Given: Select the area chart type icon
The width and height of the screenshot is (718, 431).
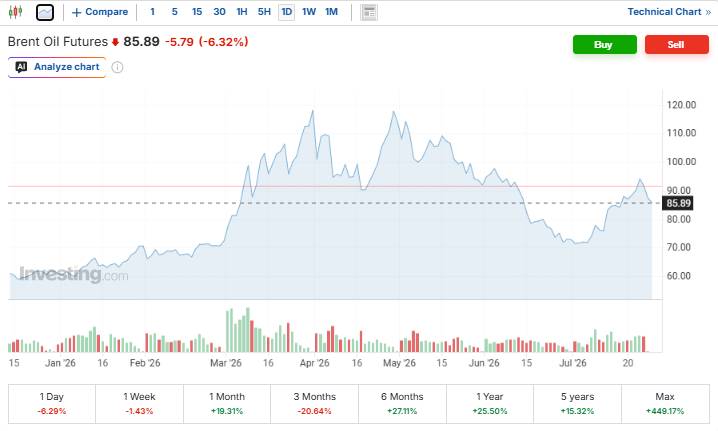Looking at the screenshot, I should click(x=45, y=12).
